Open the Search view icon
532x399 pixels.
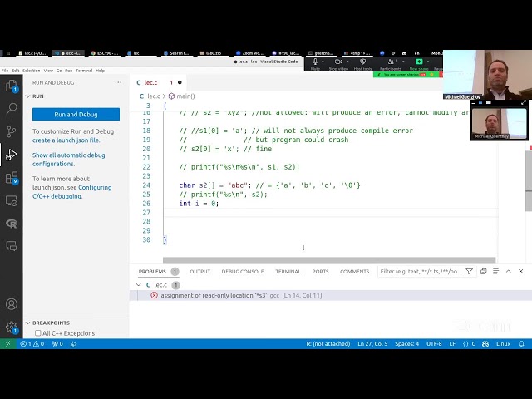[x=12, y=108]
